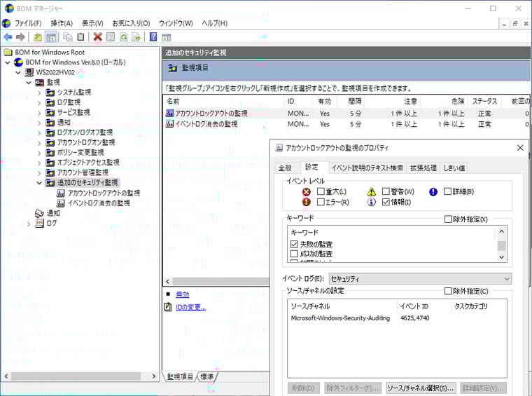Check the 重大(L) event level checkbox
The height and width of the screenshot is (396, 532).
click(321, 191)
